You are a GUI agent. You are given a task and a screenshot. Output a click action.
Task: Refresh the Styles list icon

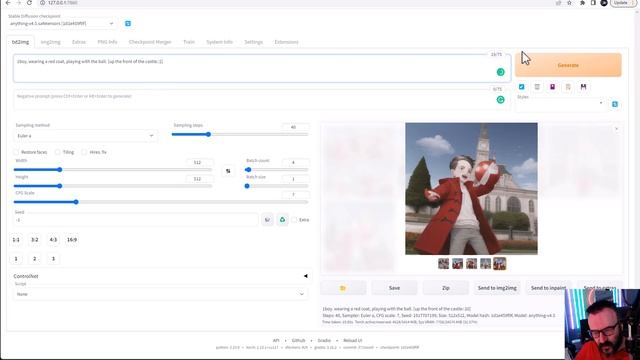click(x=615, y=104)
